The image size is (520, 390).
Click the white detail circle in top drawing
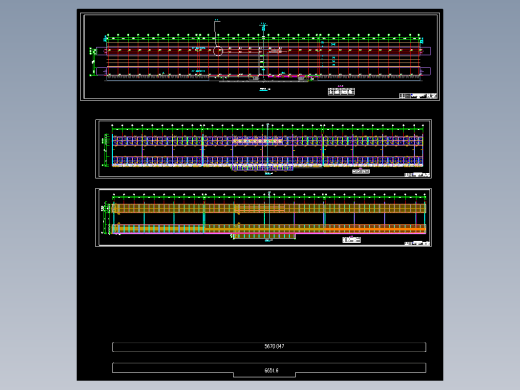click(218, 51)
